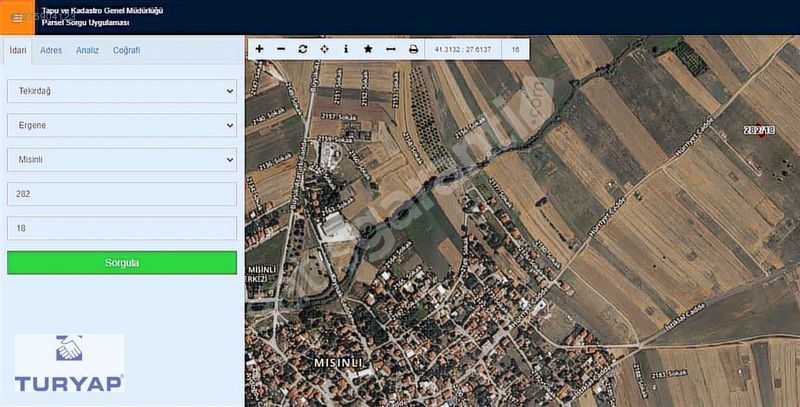Viewport: 800px width, 407px height.
Task: Click the star favorites icon
Action: [x=368, y=49]
